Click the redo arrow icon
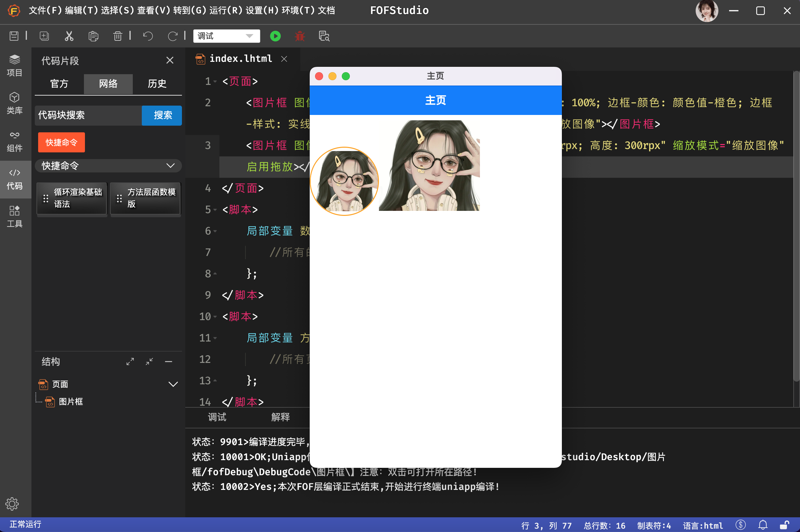 click(173, 36)
